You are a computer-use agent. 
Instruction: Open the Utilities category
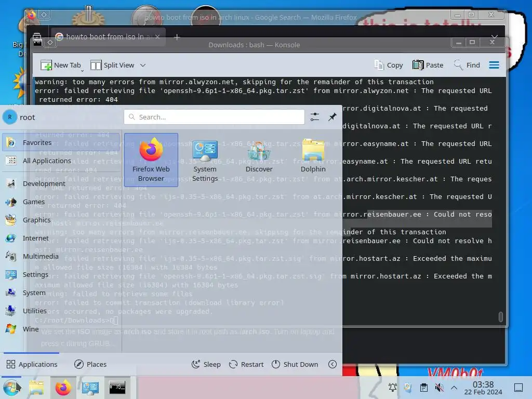point(60,311)
